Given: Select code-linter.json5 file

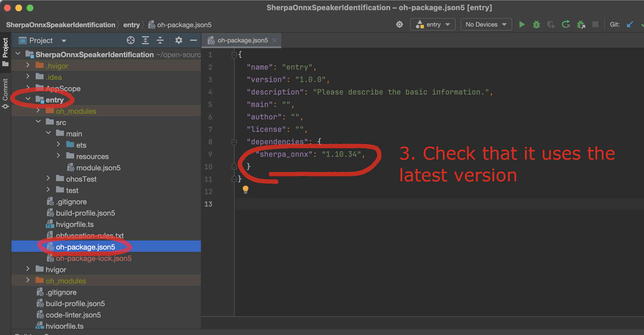Looking at the screenshot, I should coord(73,315).
